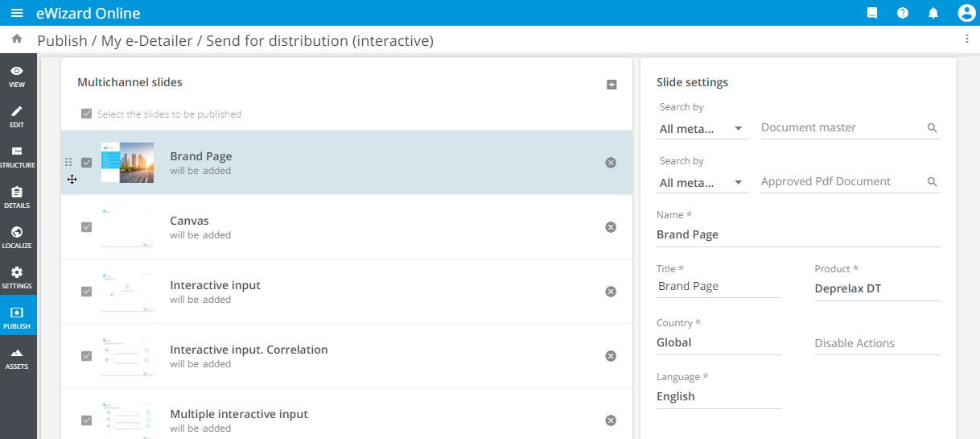Screen dimensions: 980x439
Task: Toggle the Brand Page slide checkbox
Action: tap(87, 163)
